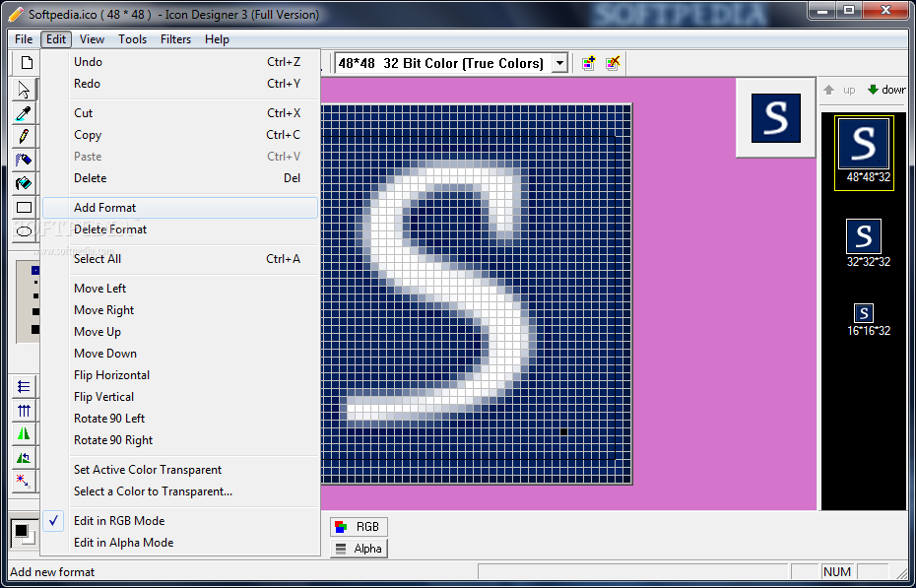Screen dimensions: 916x588
Task: Choose Redo from Edit menu
Action: (x=180, y=84)
